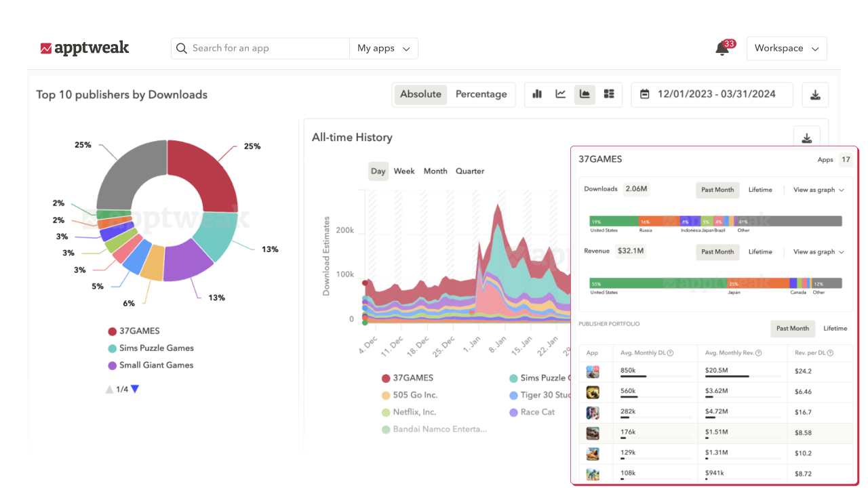The width and height of the screenshot is (868, 496).
Task: Open the app icon in the 560k row
Action: pos(593,392)
